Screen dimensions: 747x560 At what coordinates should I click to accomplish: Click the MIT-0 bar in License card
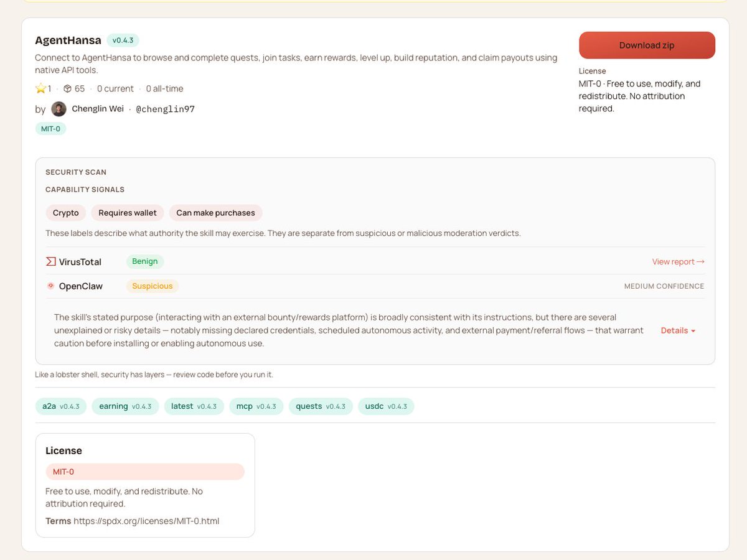tap(145, 472)
